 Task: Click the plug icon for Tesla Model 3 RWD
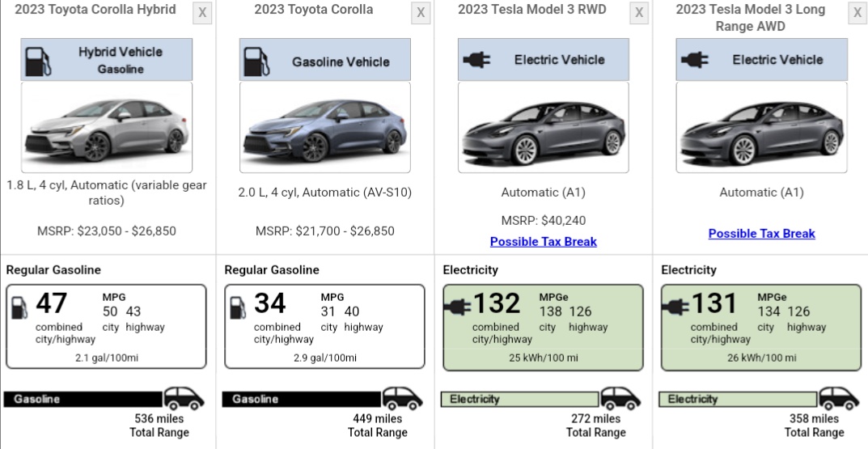[x=476, y=60]
